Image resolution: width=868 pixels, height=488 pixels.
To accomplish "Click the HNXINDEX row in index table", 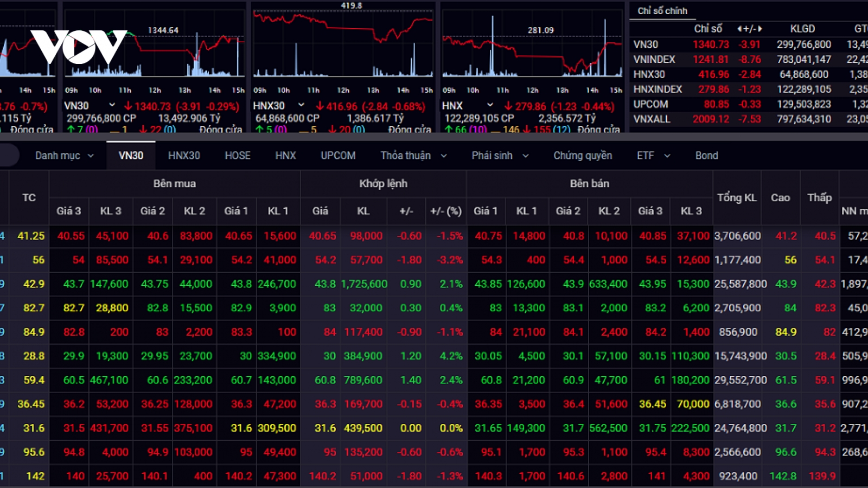I will tap(749, 89).
